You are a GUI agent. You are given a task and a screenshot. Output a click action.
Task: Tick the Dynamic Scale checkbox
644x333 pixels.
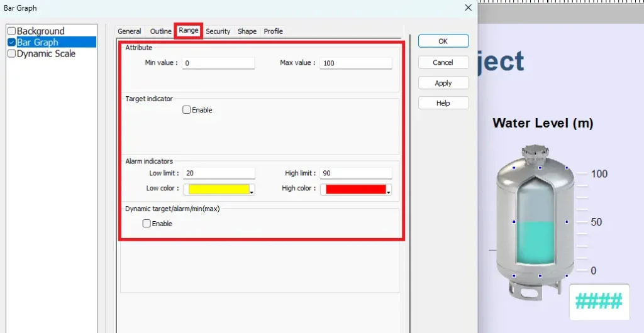[12, 54]
